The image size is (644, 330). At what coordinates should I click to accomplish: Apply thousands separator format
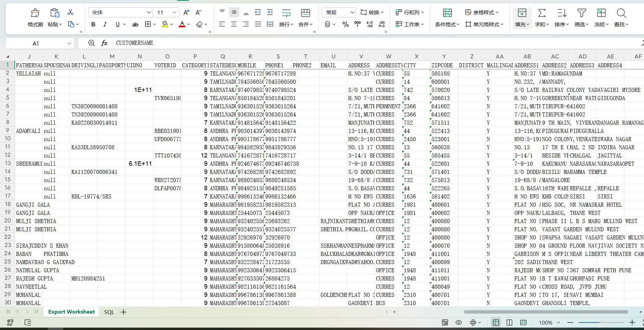click(x=358, y=24)
